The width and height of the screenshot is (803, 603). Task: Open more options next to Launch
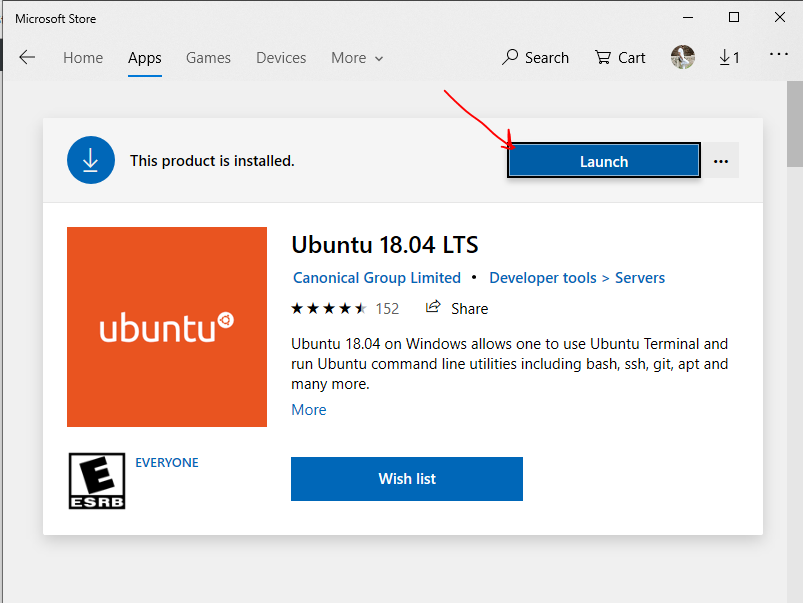[721, 161]
